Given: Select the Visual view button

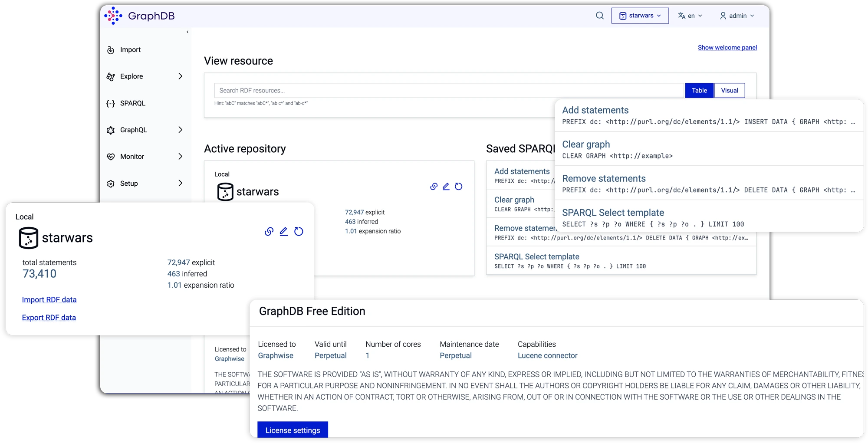Looking at the screenshot, I should (x=730, y=90).
